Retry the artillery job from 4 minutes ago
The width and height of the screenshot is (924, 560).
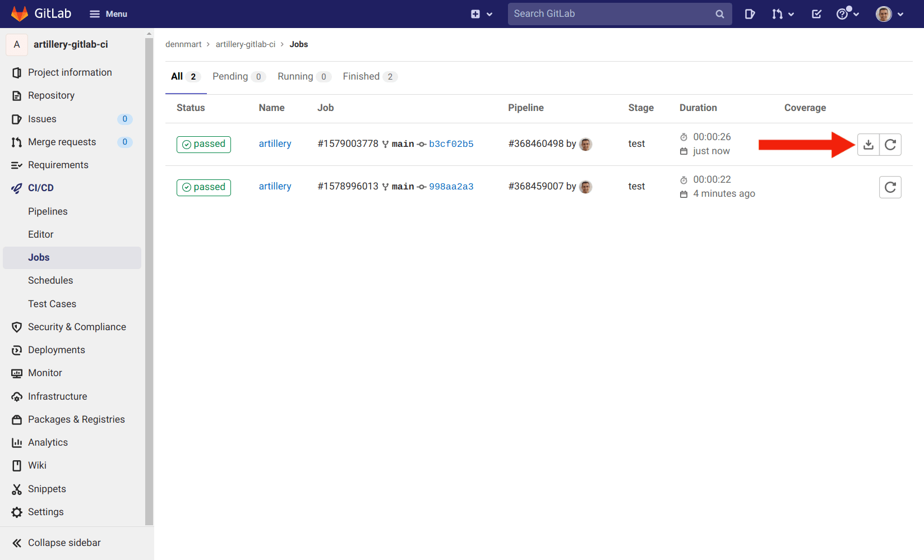(x=890, y=187)
